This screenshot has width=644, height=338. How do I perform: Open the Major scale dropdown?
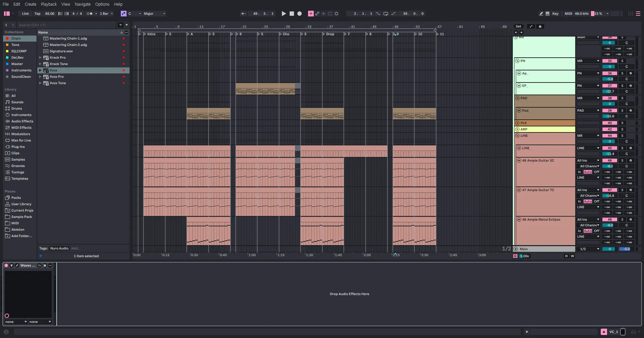point(154,14)
